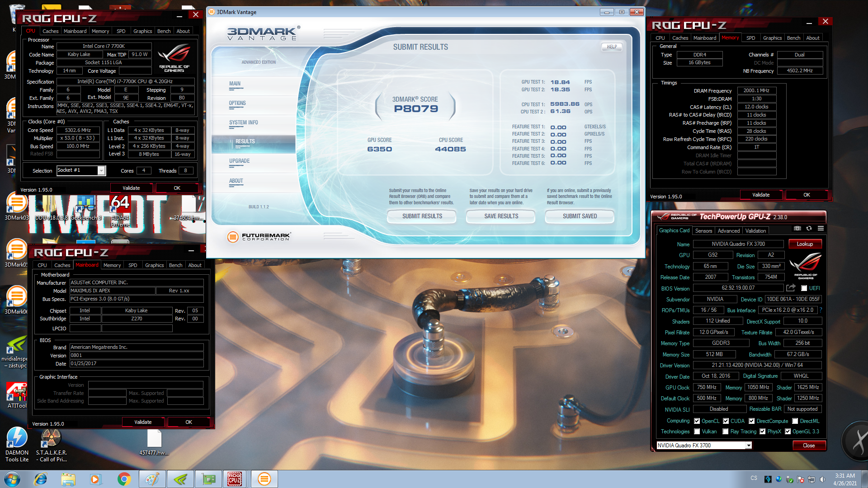
Task: Open Windows Explorer from taskbar
Action: (x=68, y=479)
